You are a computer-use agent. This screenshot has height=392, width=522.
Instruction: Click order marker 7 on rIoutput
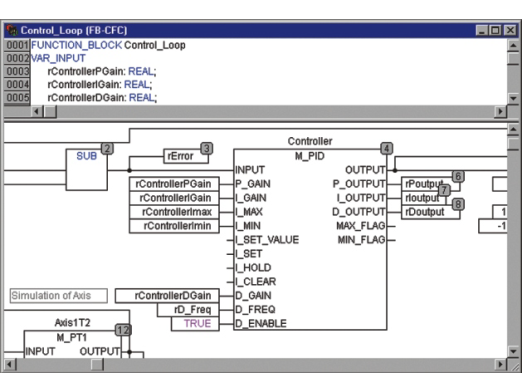point(444,190)
